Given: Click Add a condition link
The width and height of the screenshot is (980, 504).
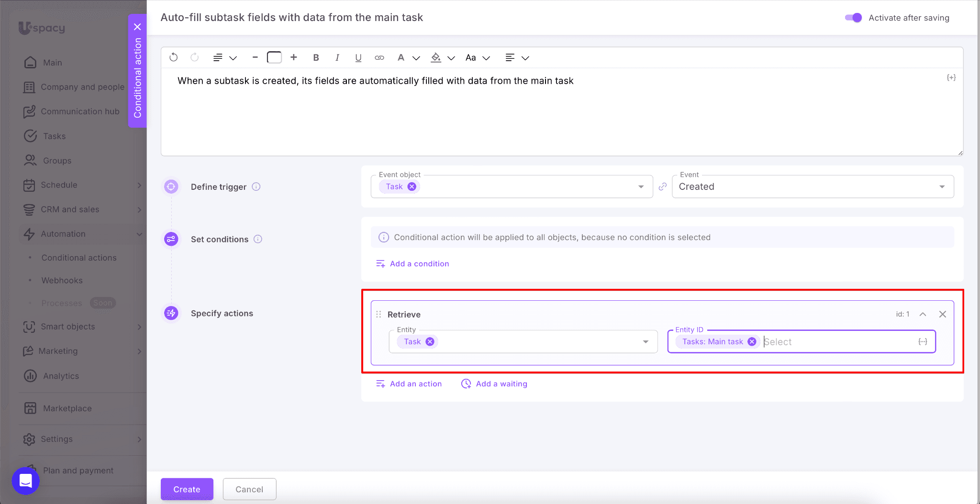Looking at the screenshot, I should click(x=419, y=263).
